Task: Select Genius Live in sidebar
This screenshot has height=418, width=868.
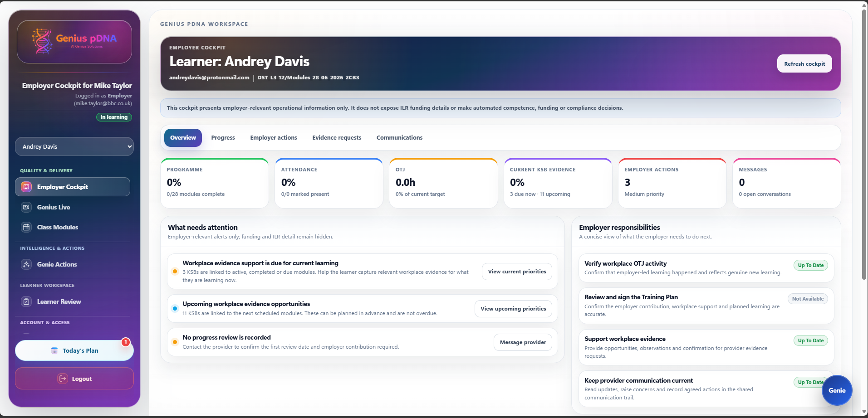Action: click(73, 207)
